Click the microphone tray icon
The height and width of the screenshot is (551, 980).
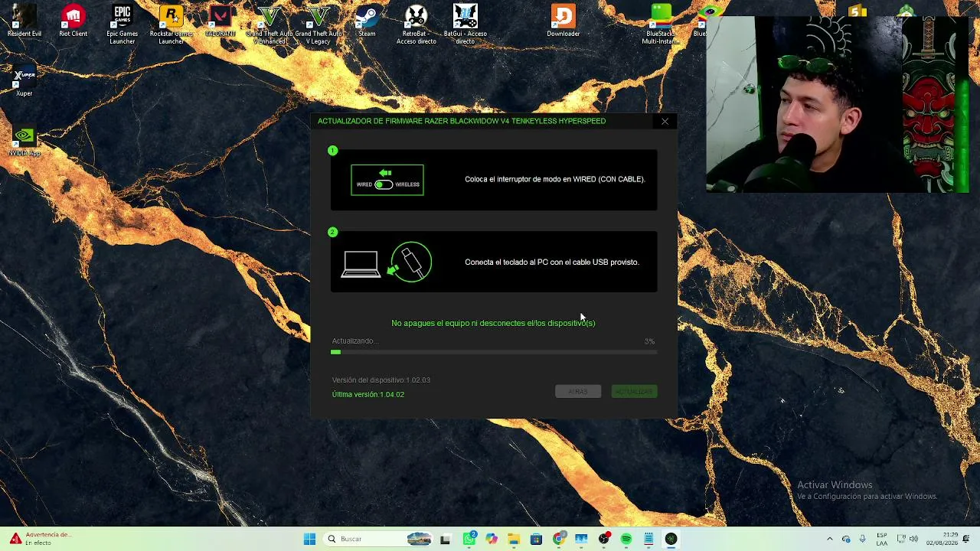pos(863,539)
